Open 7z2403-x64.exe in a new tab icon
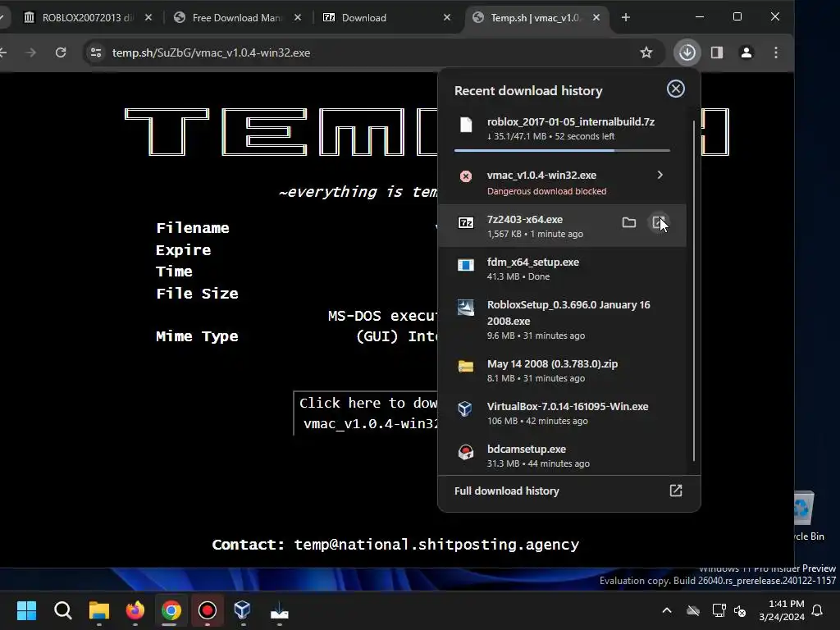The image size is (840, 630). click(659, 222)
